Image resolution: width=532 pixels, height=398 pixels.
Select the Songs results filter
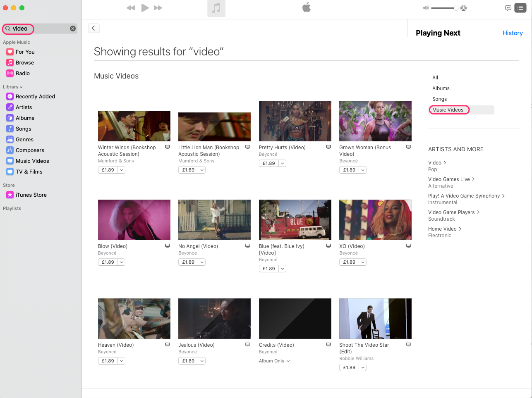pyautogui.click(x=439, y=99)
